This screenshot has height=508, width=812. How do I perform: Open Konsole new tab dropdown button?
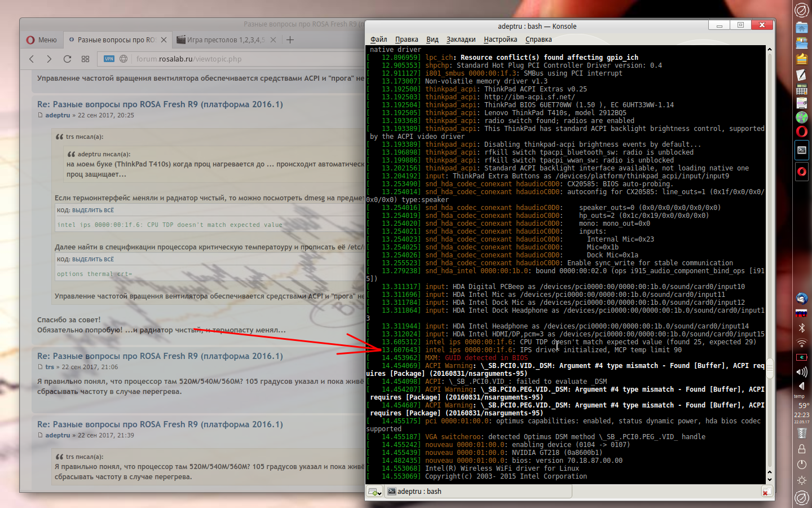(375, 492)
